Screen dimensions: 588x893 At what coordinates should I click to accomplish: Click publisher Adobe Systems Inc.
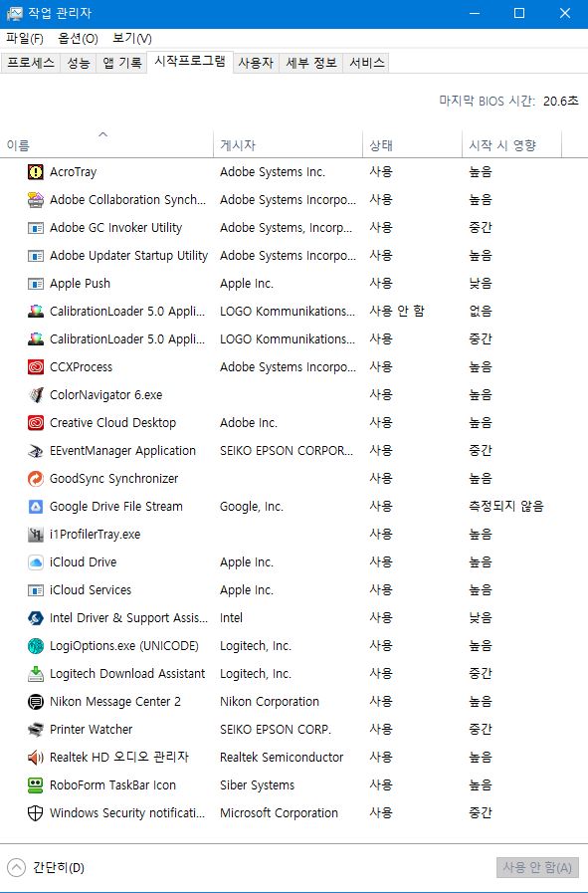(x=273, y=172)
